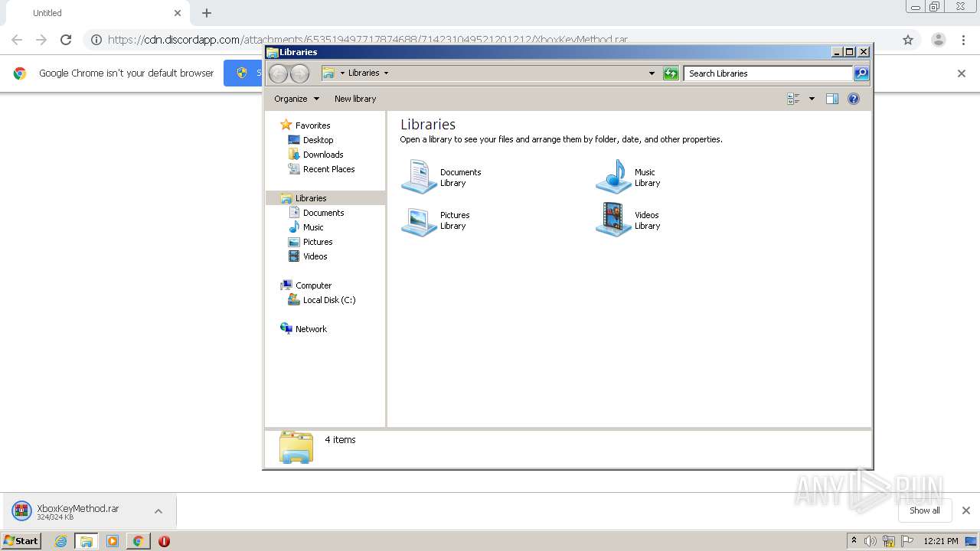Click the Search Libraries field

(x=768, y=73)
